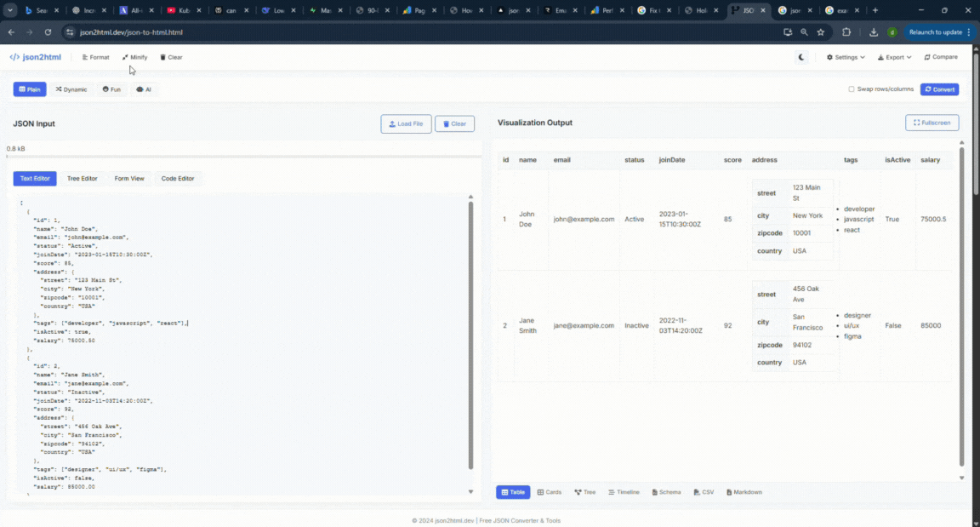980x527 pixels.
Task: Open Chrome's extensions puzzle menu
Action: (x=846, y=32)
